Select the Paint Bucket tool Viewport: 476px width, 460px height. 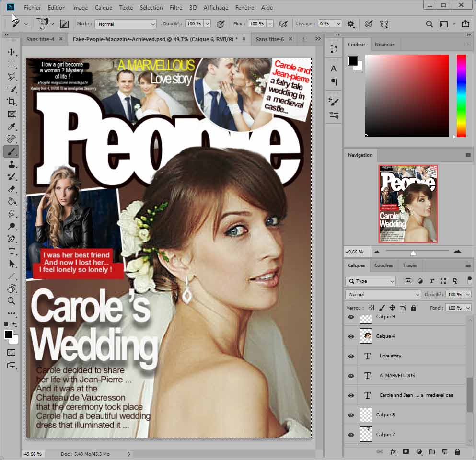[12, 201]
